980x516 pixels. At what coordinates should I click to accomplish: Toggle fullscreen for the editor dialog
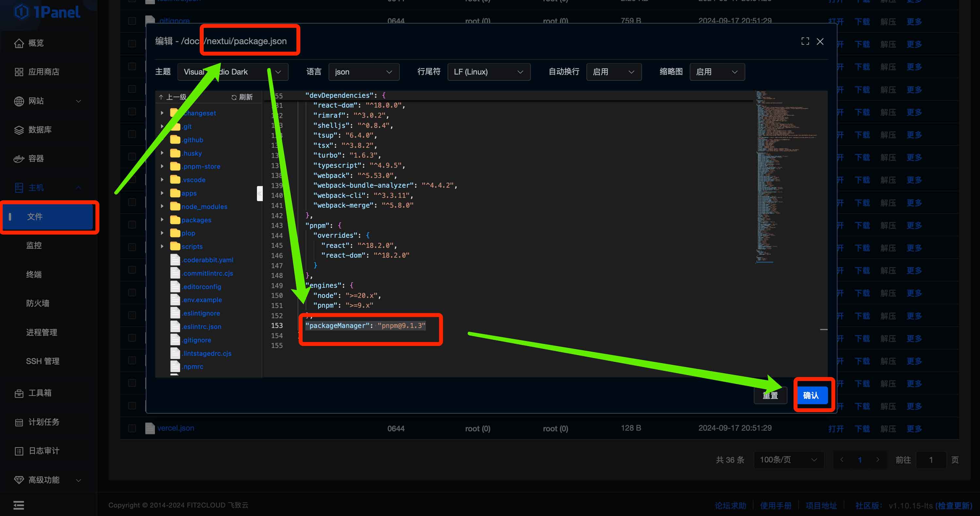point(805,41)
